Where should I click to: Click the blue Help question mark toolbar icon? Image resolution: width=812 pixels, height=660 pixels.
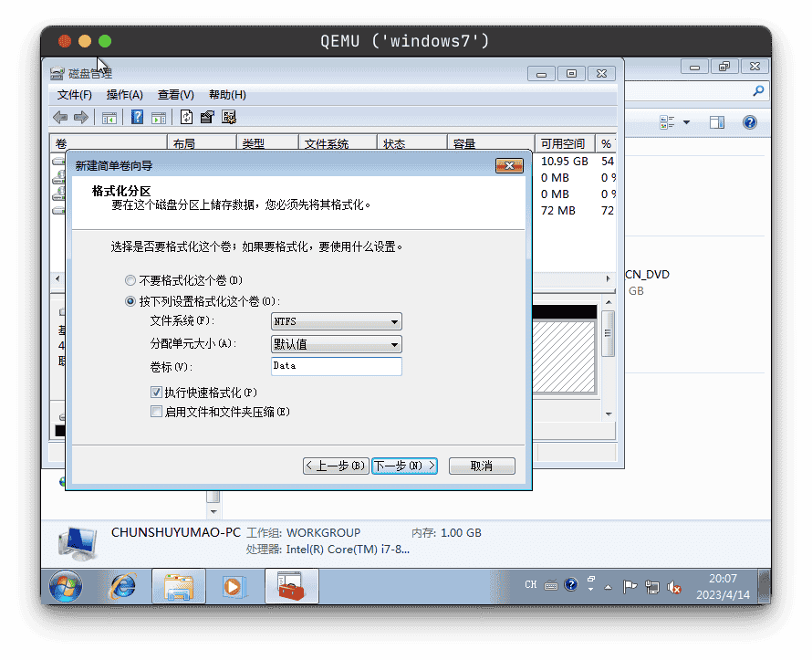(x=137, y=117)
